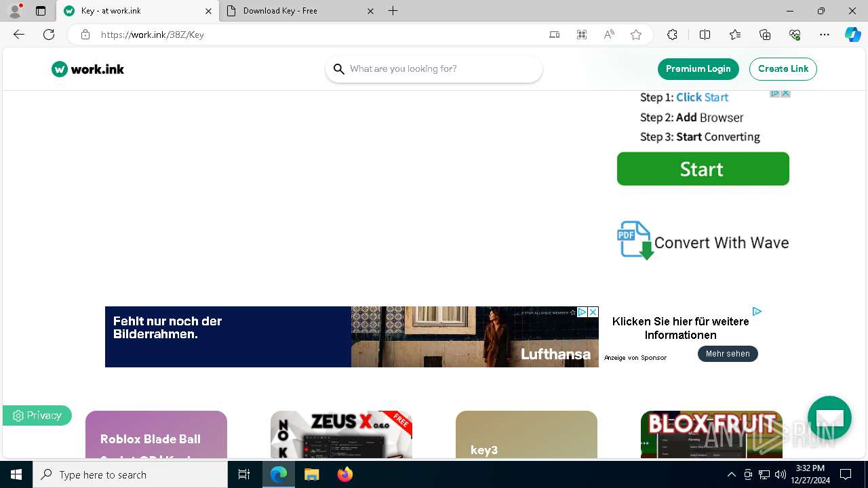
Task: Open Collections icon
Action: pos(765,35)
